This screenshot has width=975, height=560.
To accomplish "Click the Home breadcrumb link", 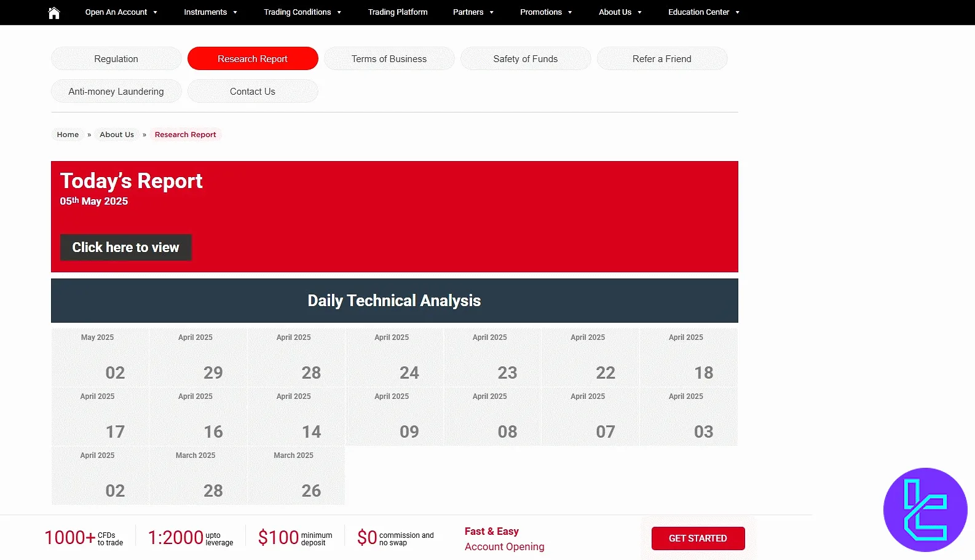I will (x=68, y=135).
